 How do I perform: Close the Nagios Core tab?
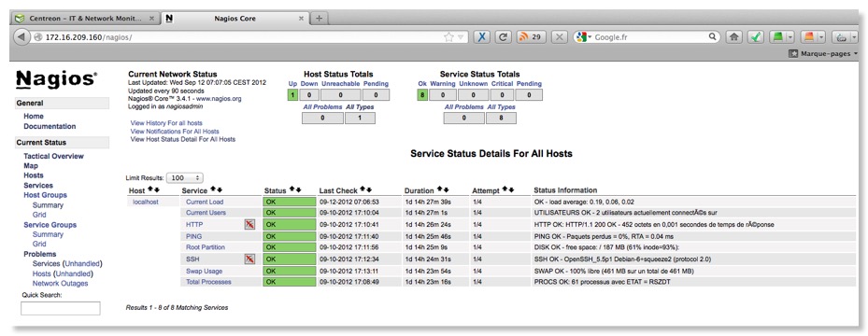tap(301, 19)
